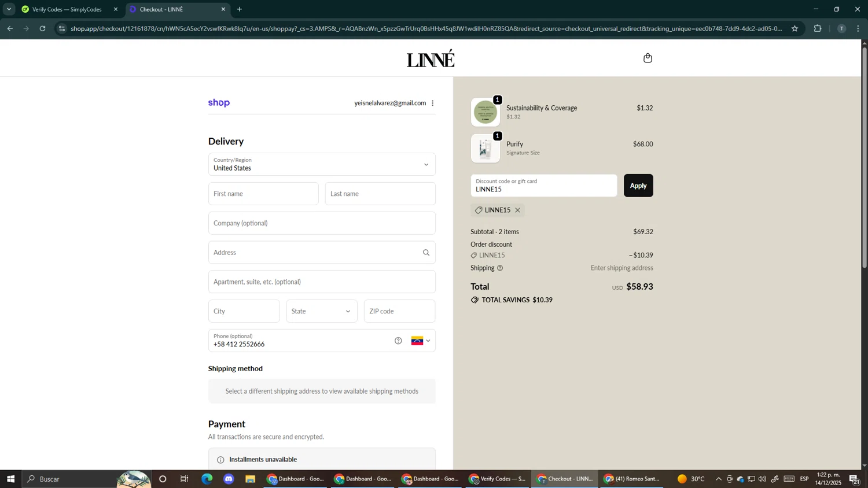Click the Last name field
Viewport: 868px width, 488px height.
pyautogui.click(x=380, y=194)
